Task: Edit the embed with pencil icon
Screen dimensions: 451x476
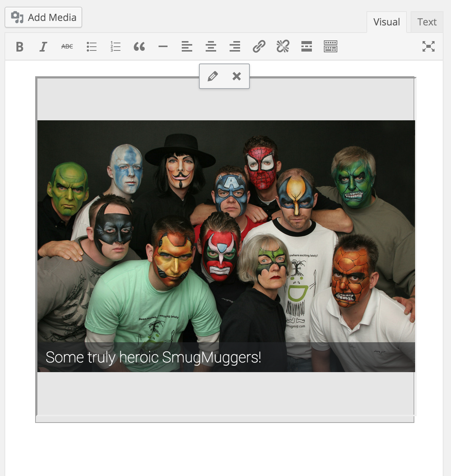Action: [212, 76]
